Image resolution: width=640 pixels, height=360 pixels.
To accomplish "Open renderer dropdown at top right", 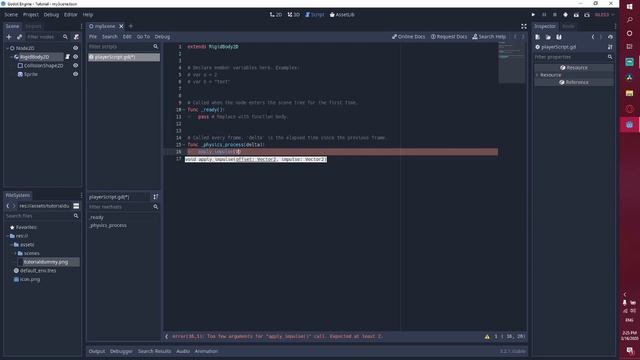I will pos(604,15).
